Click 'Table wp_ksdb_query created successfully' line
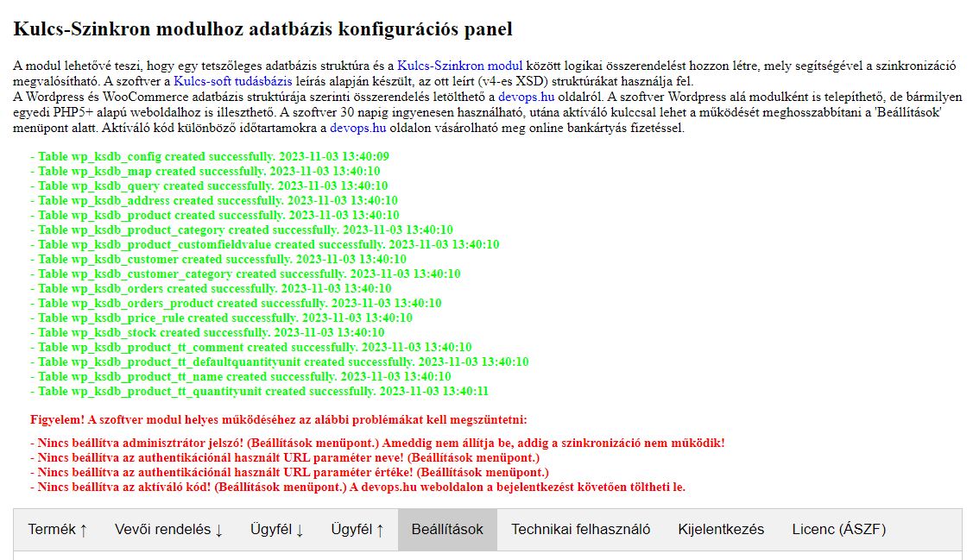The width and height of the screenshot is (973, 560). coord(209,186)
